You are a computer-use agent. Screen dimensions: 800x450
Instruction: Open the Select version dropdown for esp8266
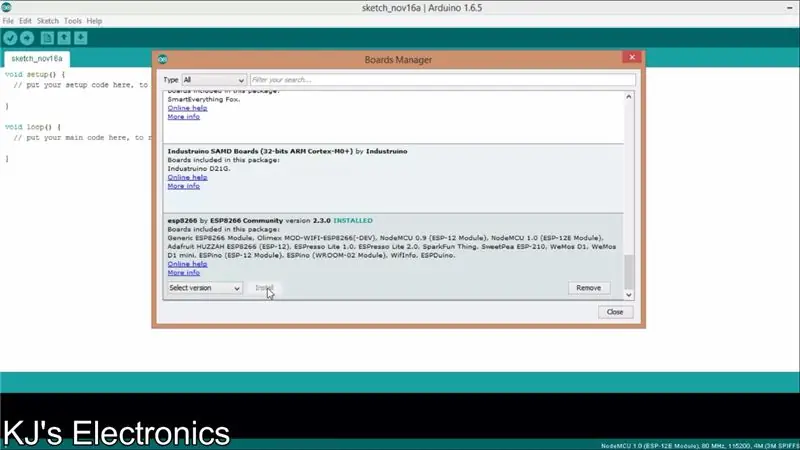tap(205, 288)
